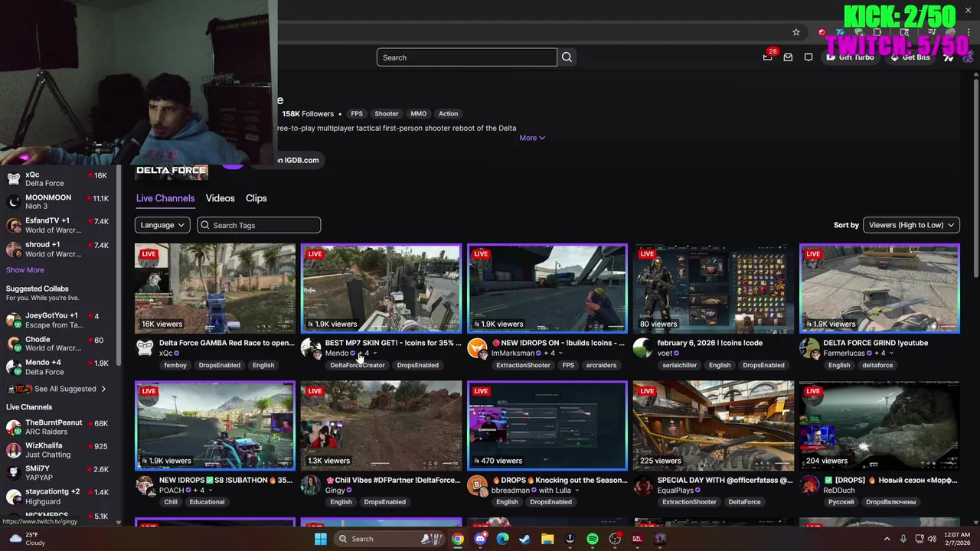
Task: Click EsfandTV +1 row in sidebar
Action: (x=58, y=225)
